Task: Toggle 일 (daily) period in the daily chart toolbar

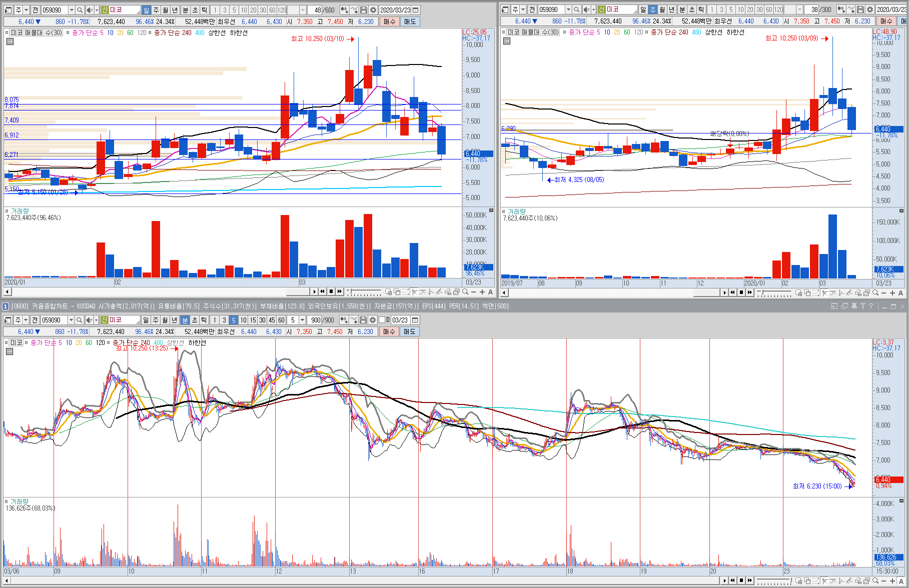Action: [146, 10]
